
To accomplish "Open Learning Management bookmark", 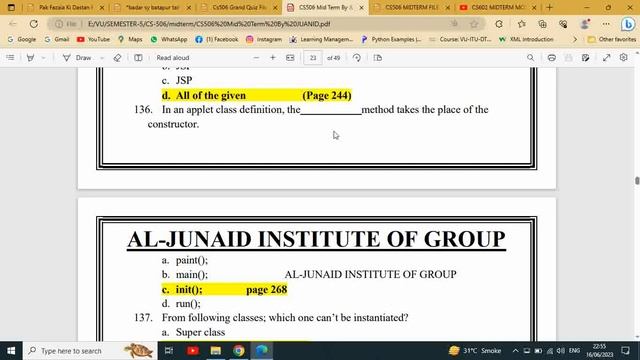I will (x=321, y=39).
